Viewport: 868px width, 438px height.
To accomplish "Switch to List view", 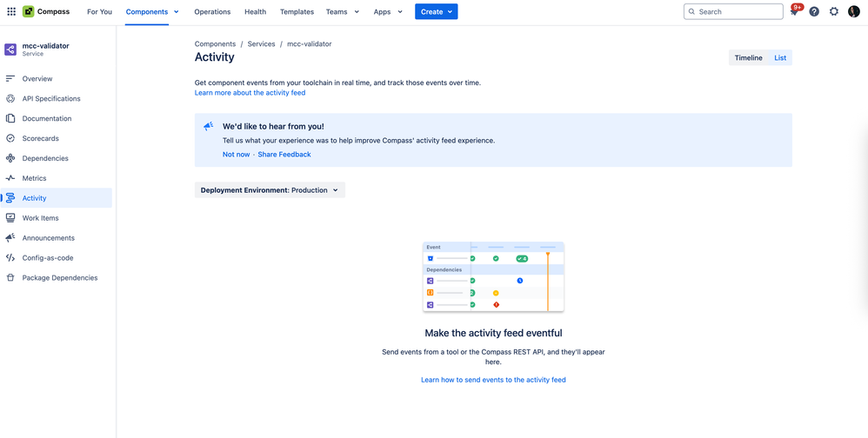I will pos(780,58).
